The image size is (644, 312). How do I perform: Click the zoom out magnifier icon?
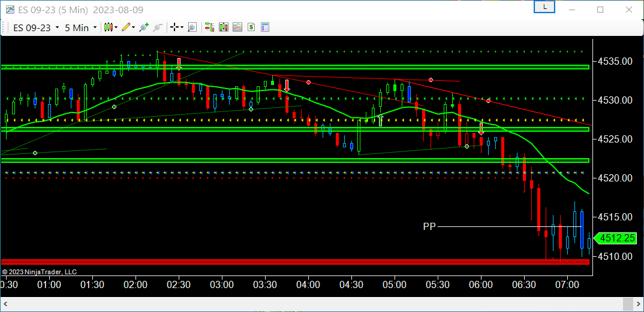157,28
